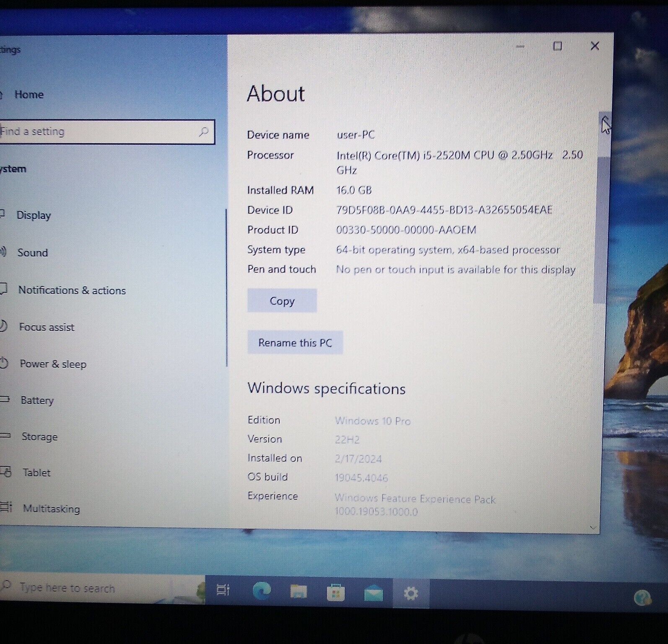
Task: Maximize the Settings window
Action: [x=557, y=46]
